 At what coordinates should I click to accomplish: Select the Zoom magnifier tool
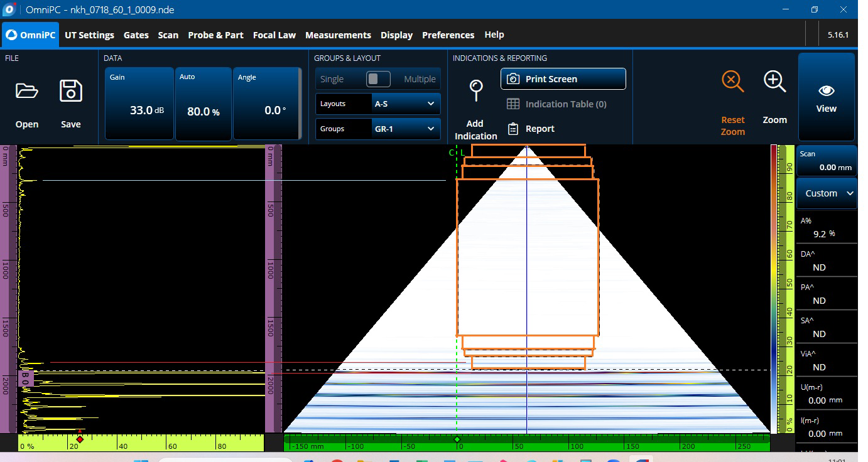coord(774,82)
